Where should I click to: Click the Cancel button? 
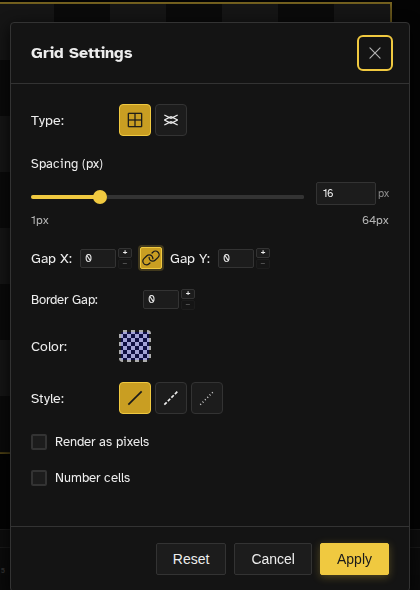coord(273,559)
